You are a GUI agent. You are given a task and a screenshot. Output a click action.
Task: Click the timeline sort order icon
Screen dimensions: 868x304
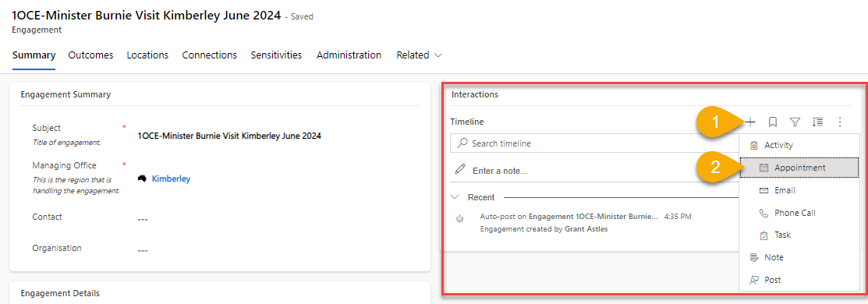click(817, 122)
